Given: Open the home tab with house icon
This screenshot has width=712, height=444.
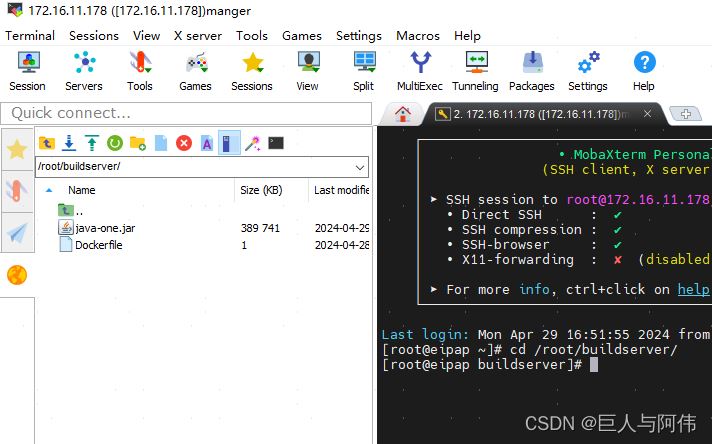Looking at the screenshot, I should [403, 114].
